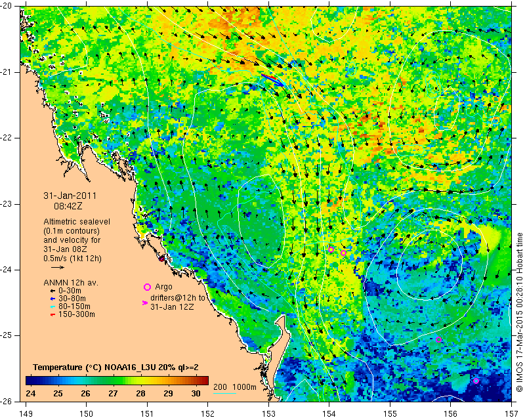
Task: Click the longitude axis label 157
Action: point(512,413)
